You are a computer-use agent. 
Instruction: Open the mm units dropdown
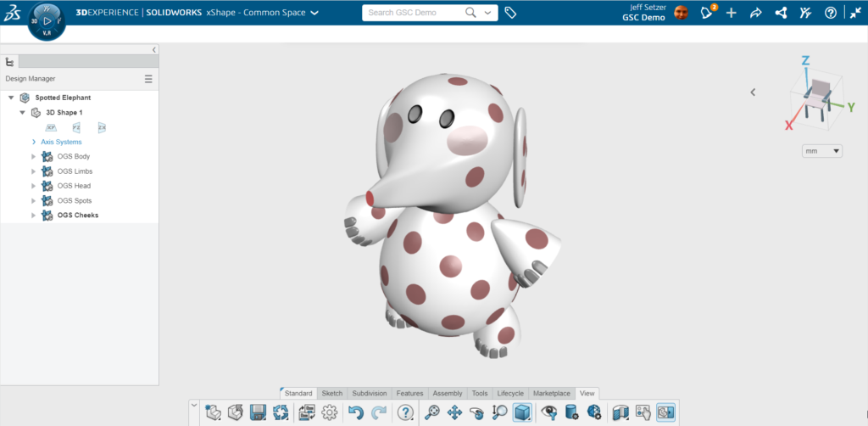822,151
